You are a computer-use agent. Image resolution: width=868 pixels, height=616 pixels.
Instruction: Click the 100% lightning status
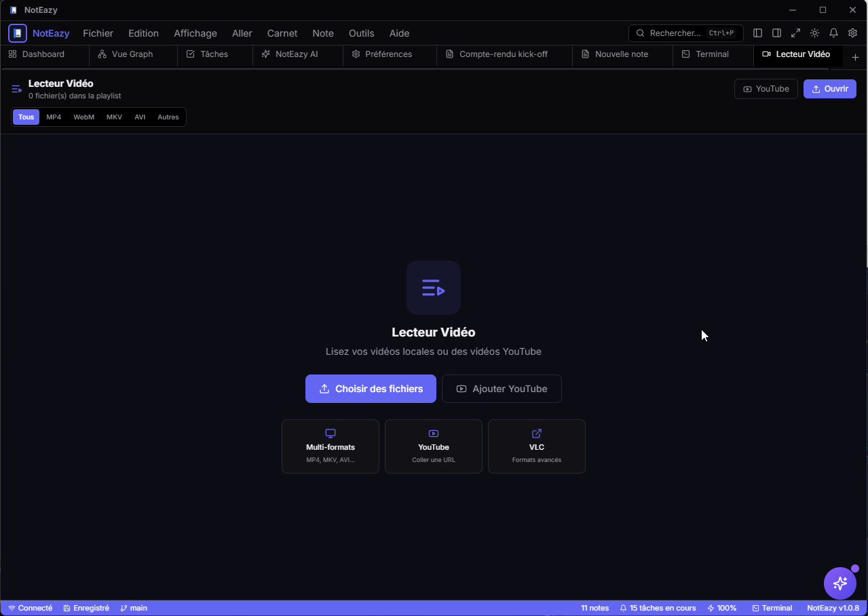point(722,608)
